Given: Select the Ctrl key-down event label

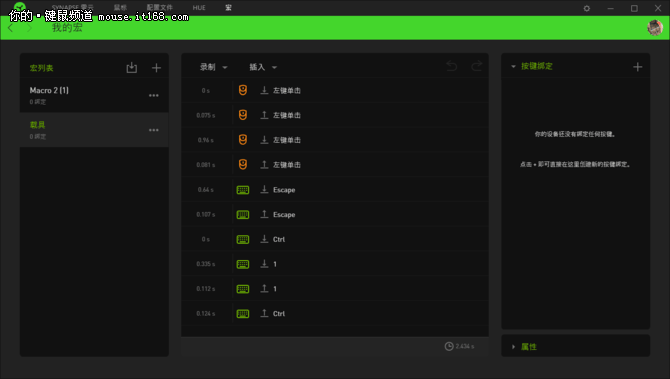Looking at the screenshot, I should click(279, 239).
